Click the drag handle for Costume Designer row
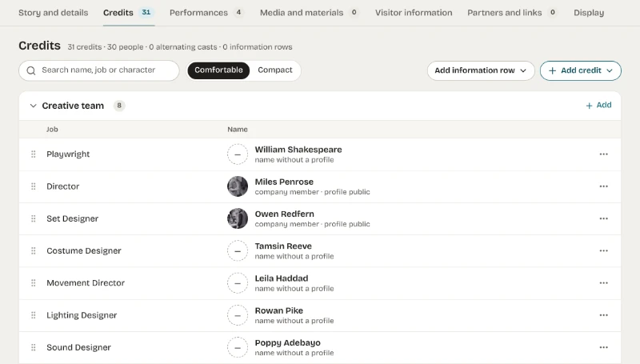Image resolution: width=640 pixels, height=364 pixels. coord(34,251)
